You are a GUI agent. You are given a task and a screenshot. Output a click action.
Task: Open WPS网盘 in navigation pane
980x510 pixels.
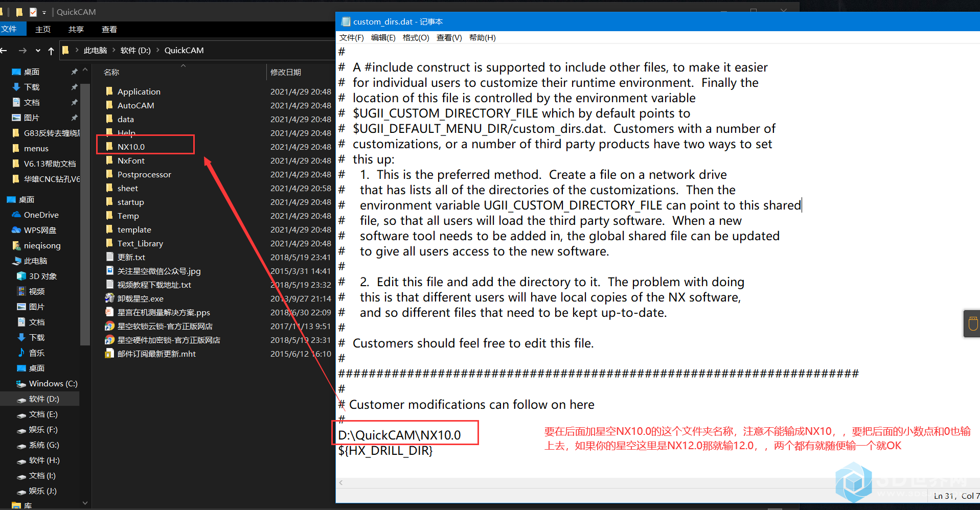(x=40, y=230)
